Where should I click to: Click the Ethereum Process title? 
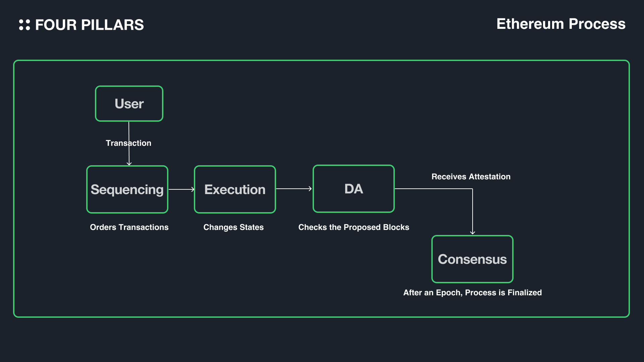561,24
